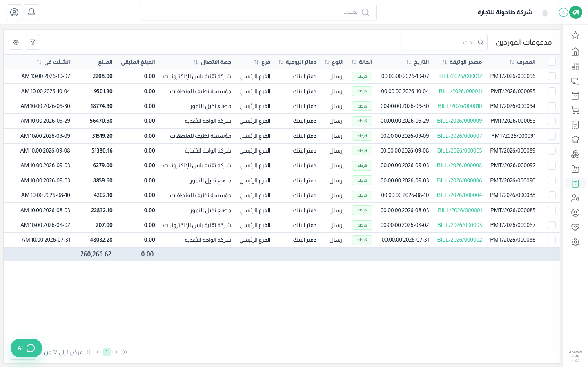Sort by النوع column header
588x368 pixels.
pos(334,62)
